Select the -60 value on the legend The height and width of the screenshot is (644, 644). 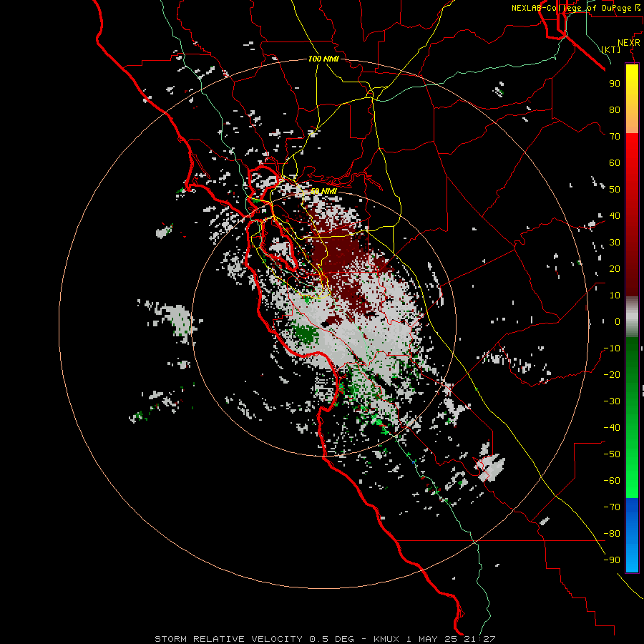click(x=612, y=481)
